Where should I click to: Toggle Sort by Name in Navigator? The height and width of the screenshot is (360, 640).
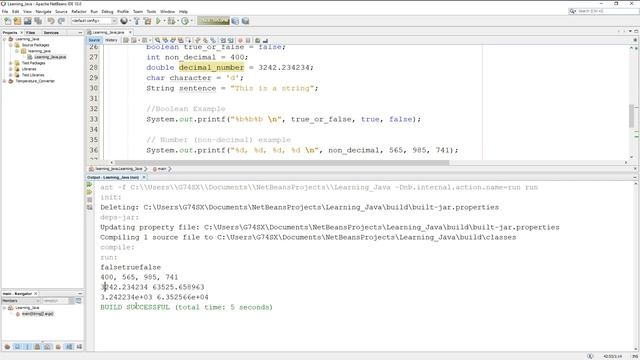pyautogui.click(x=69, y=347)
